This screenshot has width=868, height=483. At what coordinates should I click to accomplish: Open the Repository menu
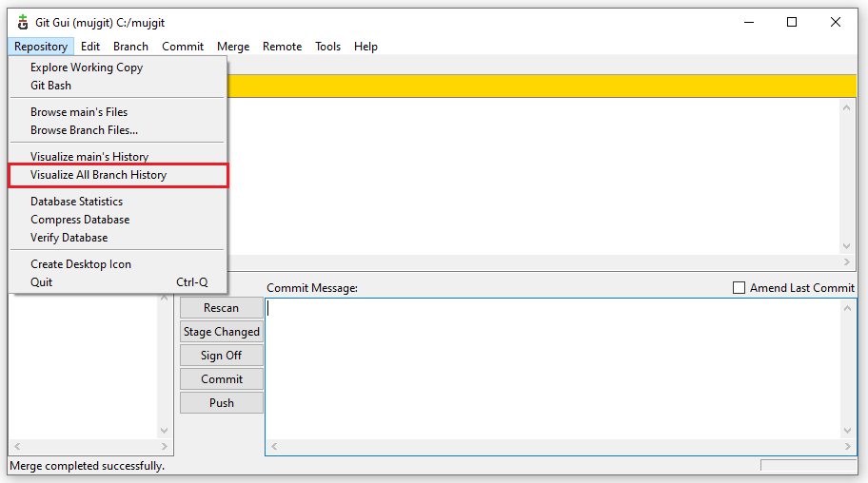click(41, 47)
